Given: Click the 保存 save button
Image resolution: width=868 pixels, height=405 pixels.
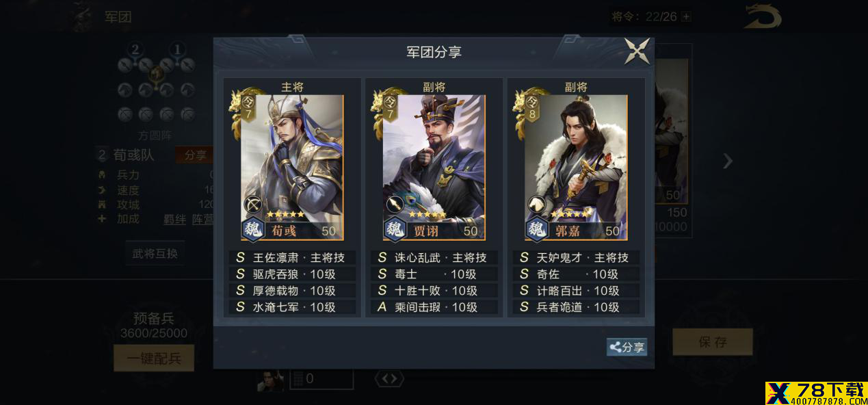Looking at the screenshot, I should (713, 342).
